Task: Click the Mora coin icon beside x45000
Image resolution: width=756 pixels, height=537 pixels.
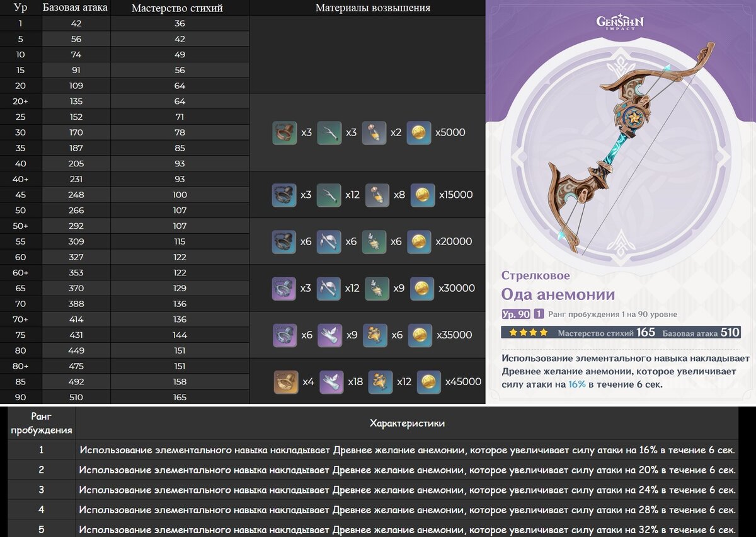Action: [429, 382]
